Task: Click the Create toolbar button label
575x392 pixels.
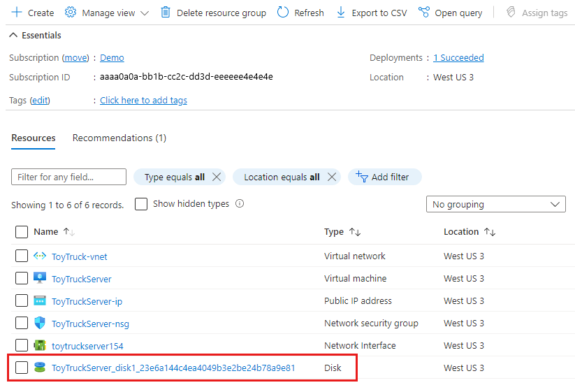Action: coord(41,13)
